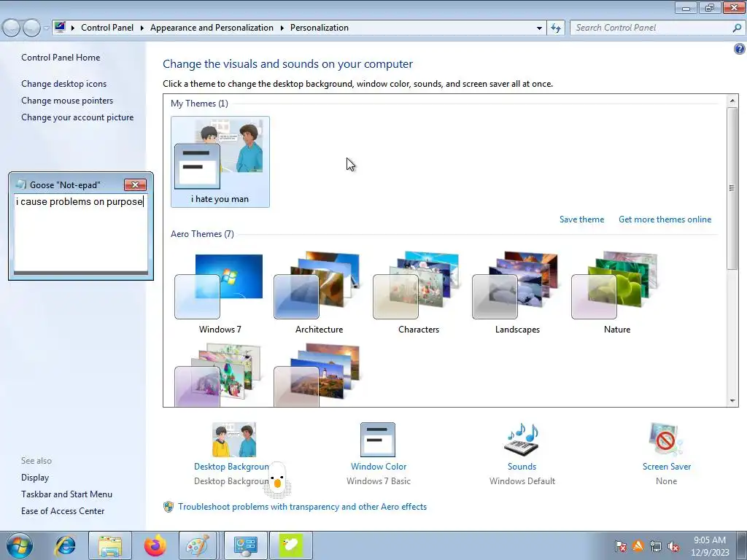Click the themes list scrollbar thumb

tap(732, 189)
